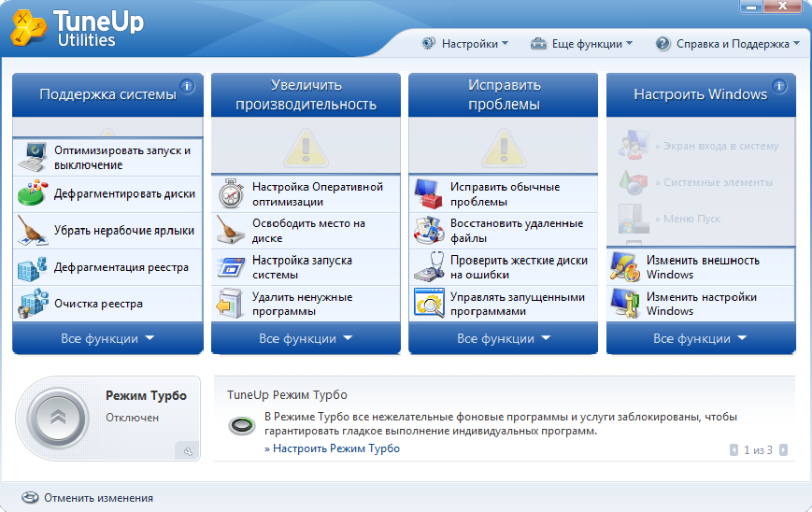This screenshot has height=512, width=812.
Task: Click the Удалить ненужные программы icon
Action: pyautogui.click(x=230, y=304)
